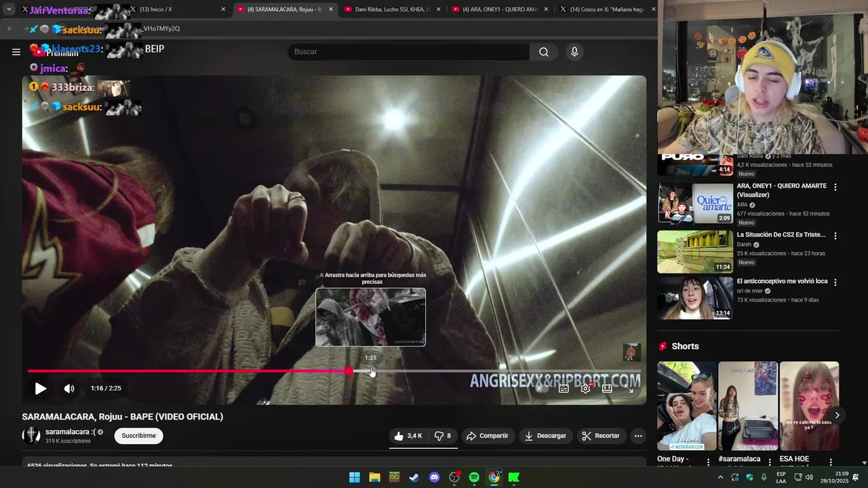Click into the Buscar search field

409,52
